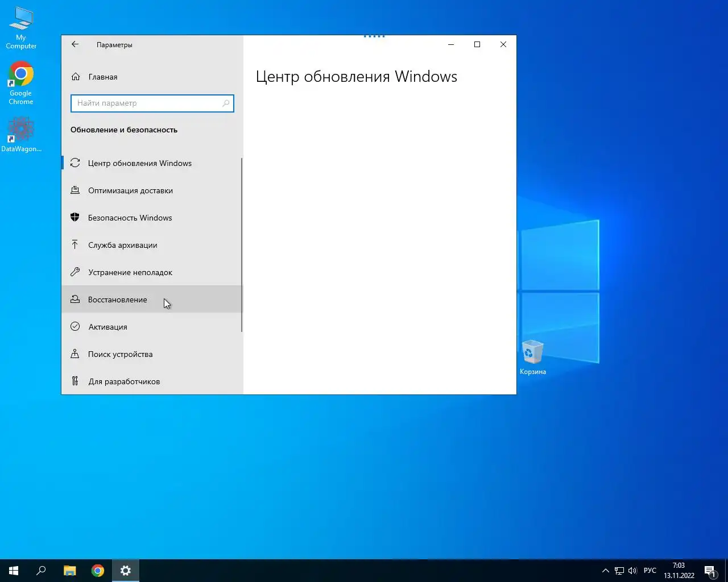The height and width of the screenshot is (582, 728).
Task: Maximize the Параметры window
Action: [477, 44]
